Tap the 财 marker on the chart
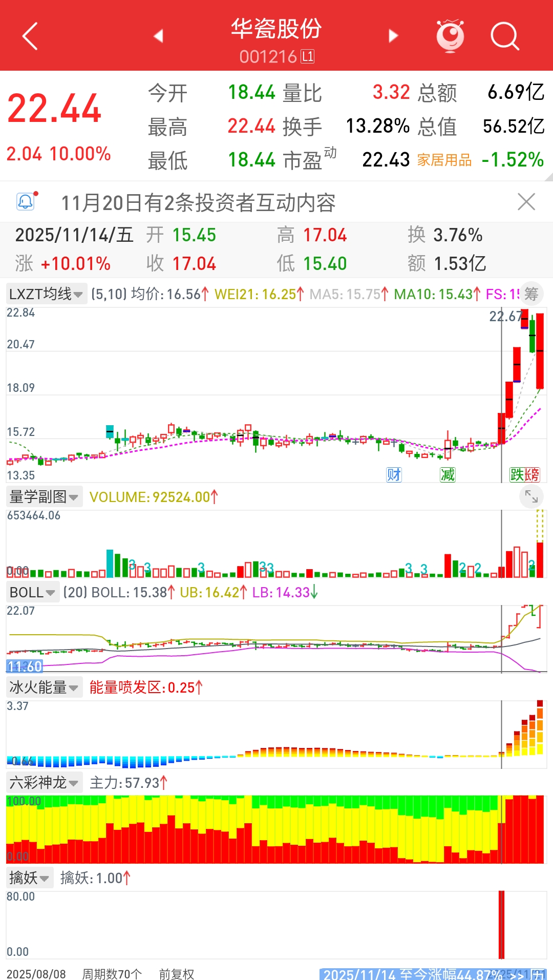 (x=394, y=474)
